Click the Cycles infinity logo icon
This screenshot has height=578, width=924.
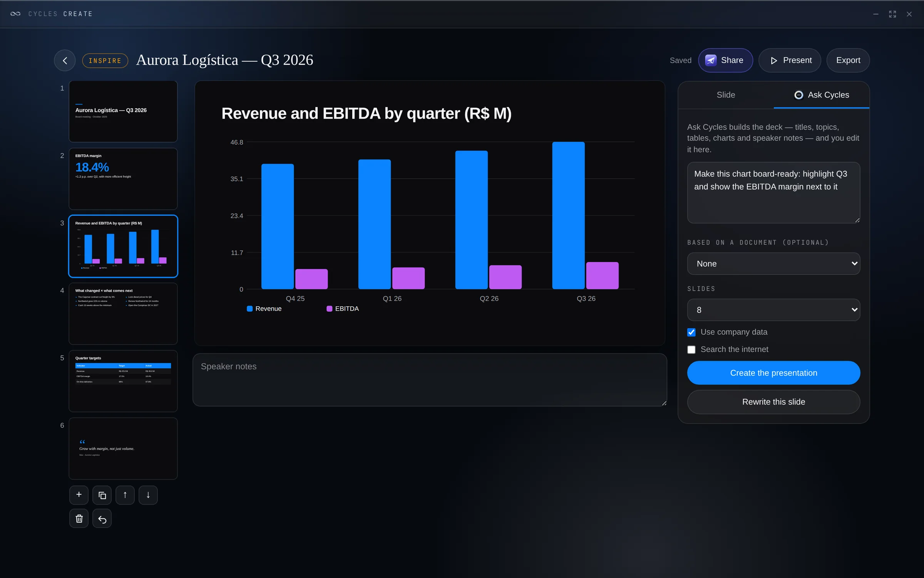(x=15, y=14)
